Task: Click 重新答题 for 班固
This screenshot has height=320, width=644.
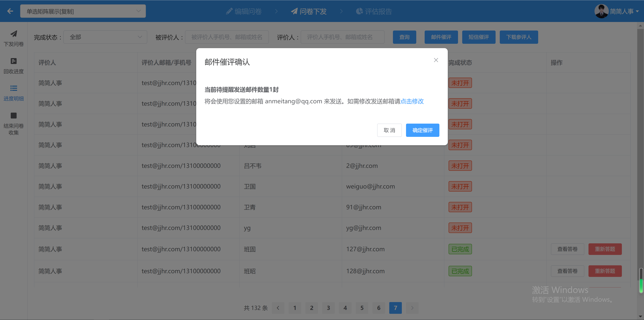Action: (x=605, y=249)
